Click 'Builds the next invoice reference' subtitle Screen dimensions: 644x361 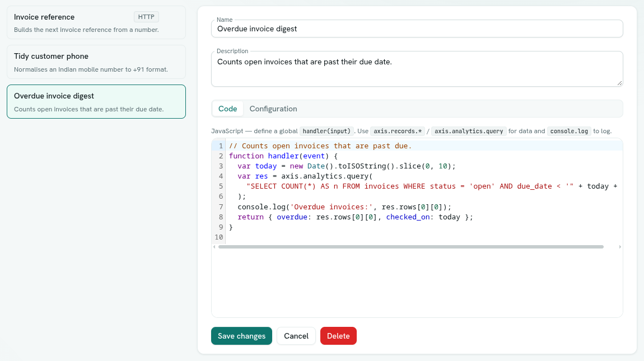tap(86, 30)
